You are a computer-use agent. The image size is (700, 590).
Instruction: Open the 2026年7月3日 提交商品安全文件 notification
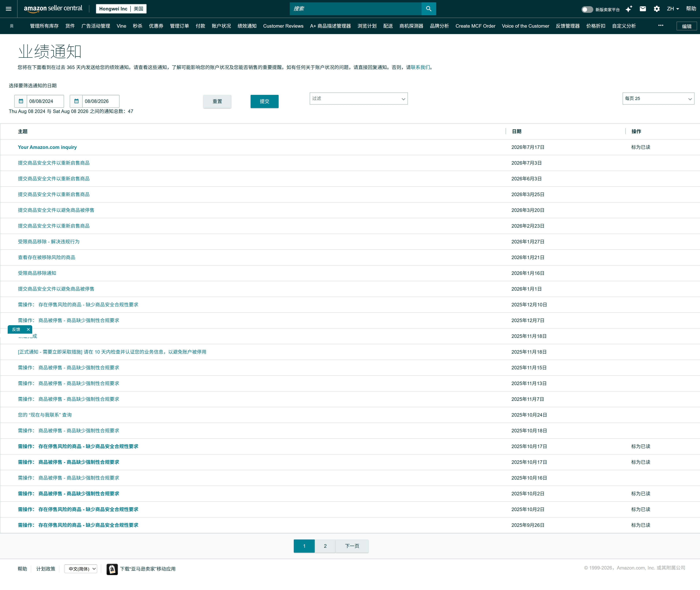[x=54, y=163]
